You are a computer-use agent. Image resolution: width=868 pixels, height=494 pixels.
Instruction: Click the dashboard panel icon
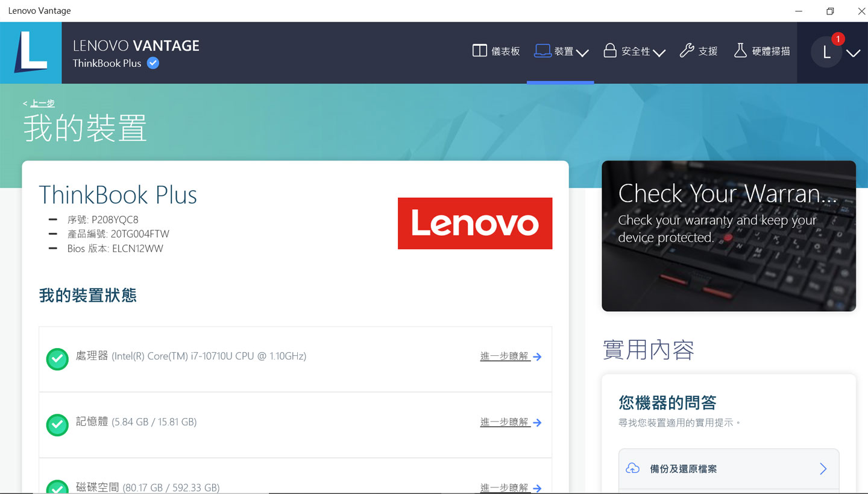pyautogui.click(x=479, y=51)
